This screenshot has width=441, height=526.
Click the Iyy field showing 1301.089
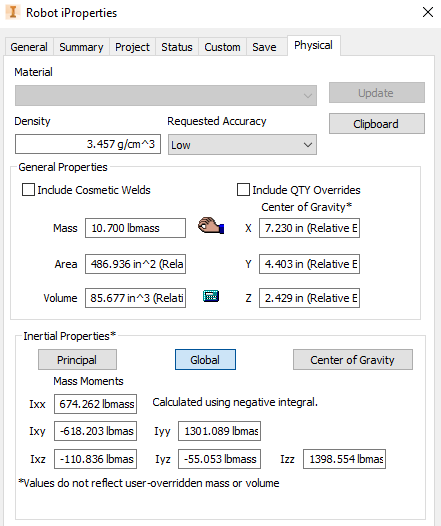point(219,431)
